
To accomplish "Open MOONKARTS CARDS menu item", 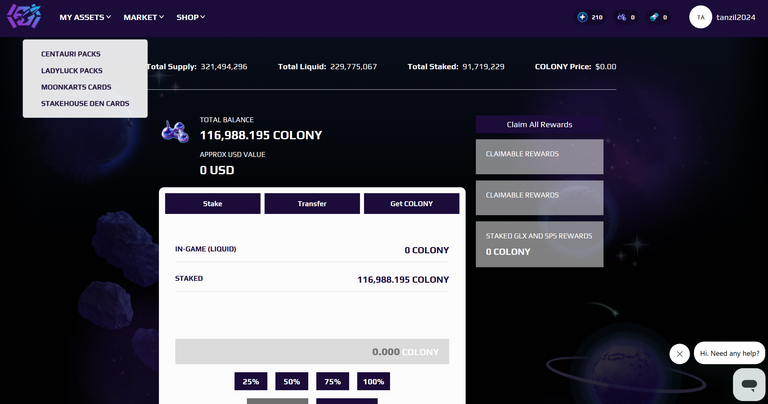I will tap(76, 87).
